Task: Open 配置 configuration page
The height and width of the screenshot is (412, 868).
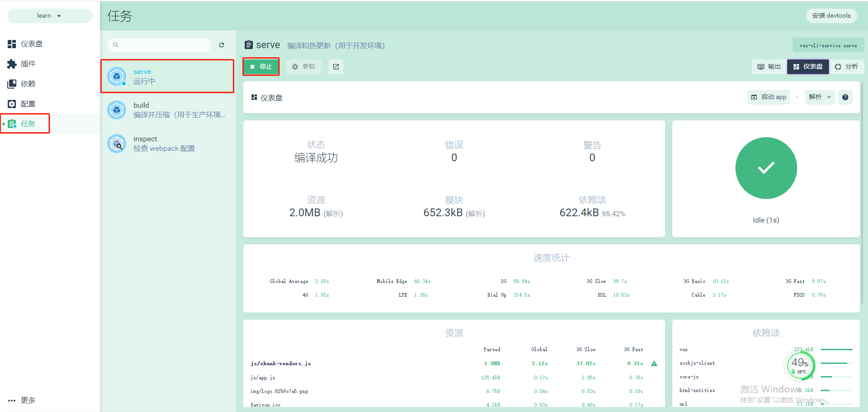Action: pos(50,104)
